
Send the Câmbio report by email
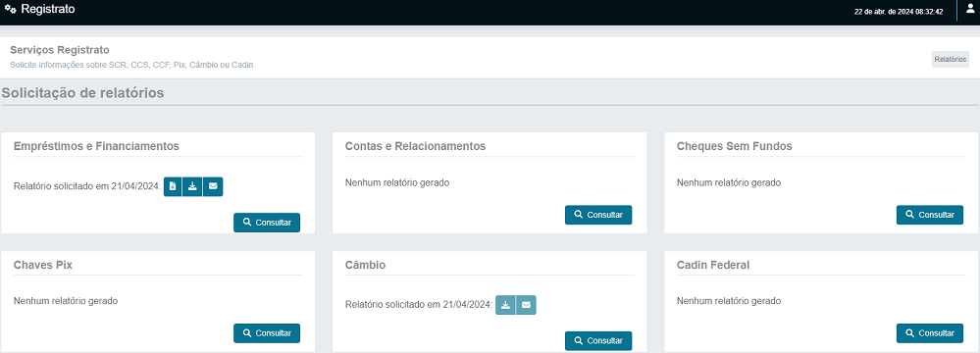click(x=526, y=305)
